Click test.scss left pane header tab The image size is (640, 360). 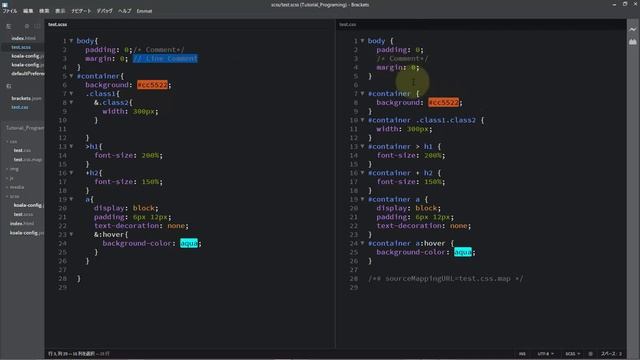point(58,24)
